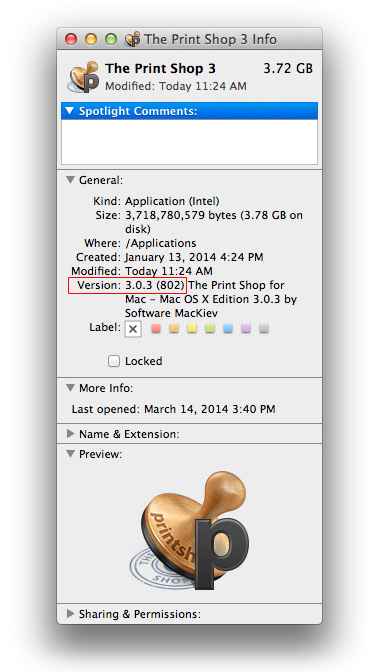Apply the purple label color
Viewport: 379px width, 672px height.
246,329
